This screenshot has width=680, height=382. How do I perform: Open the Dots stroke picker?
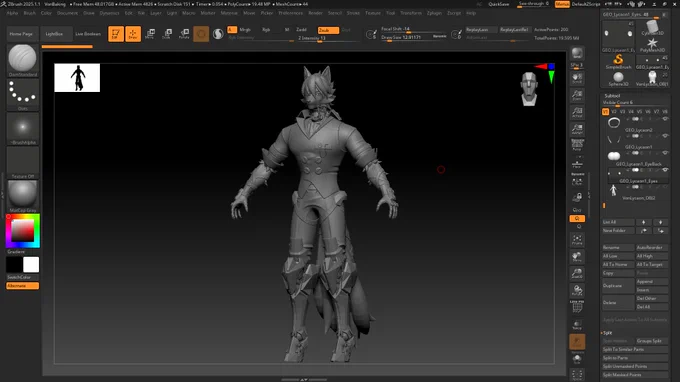[x=22, y=92]
